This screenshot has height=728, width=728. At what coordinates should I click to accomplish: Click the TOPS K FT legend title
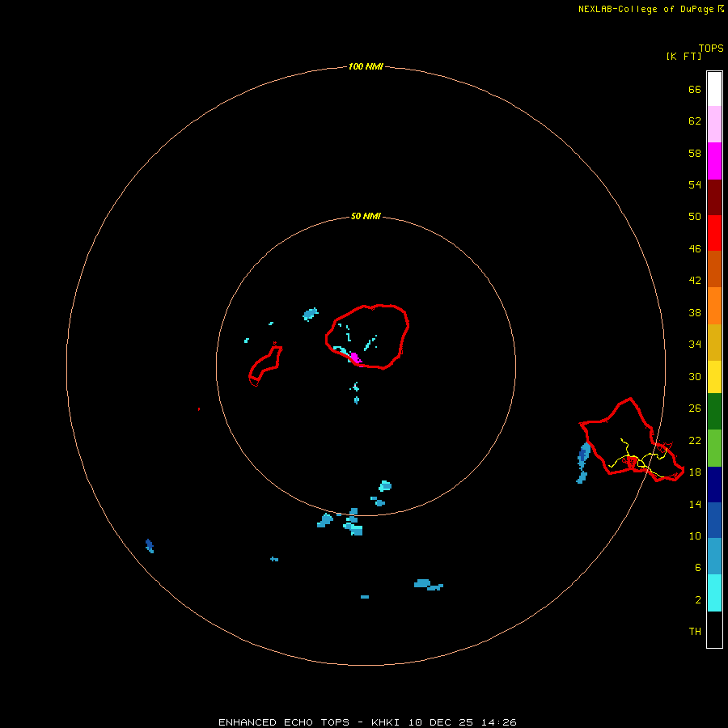coord(695,52)
